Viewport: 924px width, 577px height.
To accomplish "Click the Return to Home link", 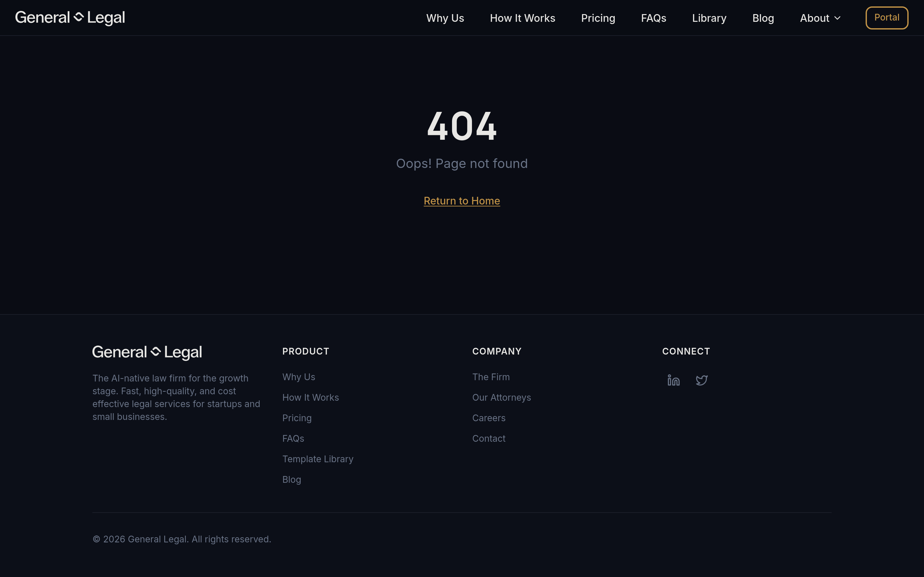I will pos(462,201).
